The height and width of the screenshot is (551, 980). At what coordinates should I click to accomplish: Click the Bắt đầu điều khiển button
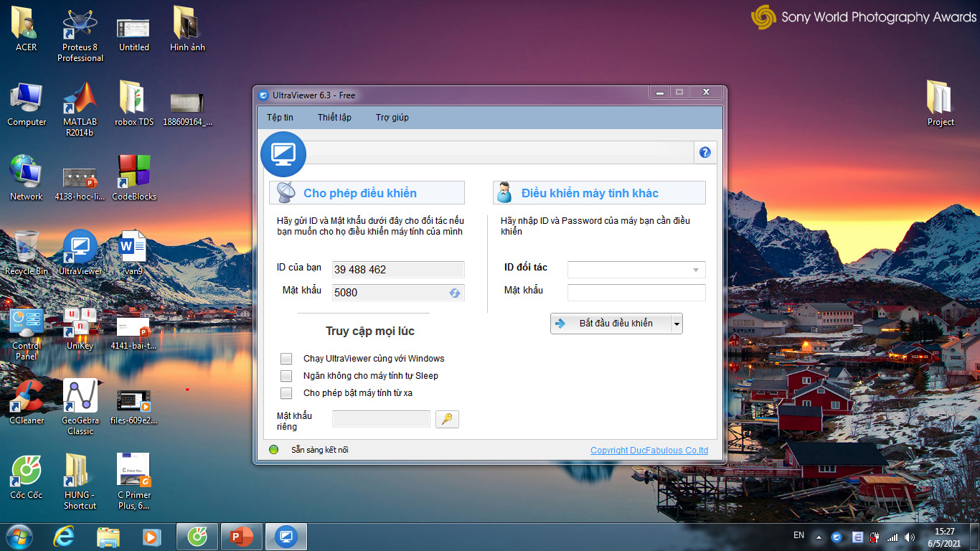(611, 324)
